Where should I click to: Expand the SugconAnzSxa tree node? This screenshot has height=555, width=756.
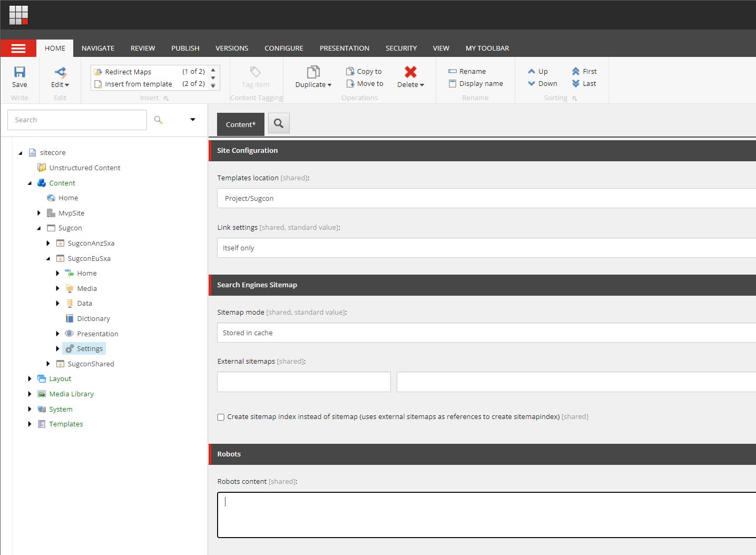[48, 243]
